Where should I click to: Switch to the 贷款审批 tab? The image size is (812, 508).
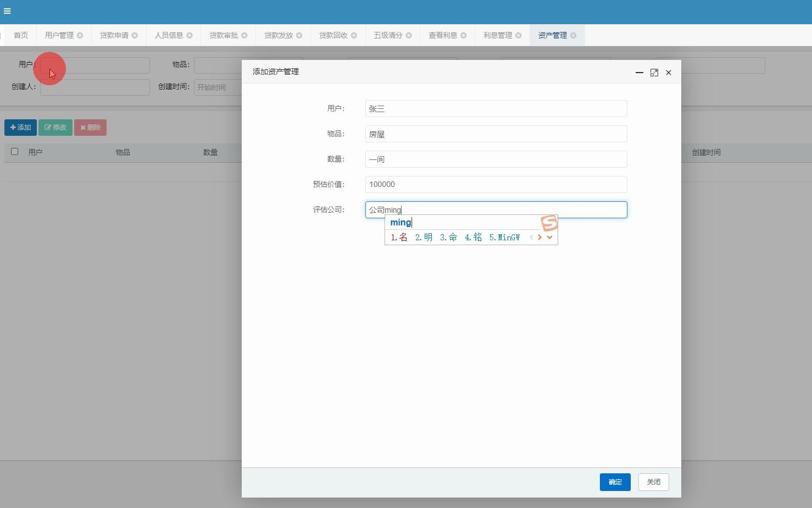click(224, 35)
